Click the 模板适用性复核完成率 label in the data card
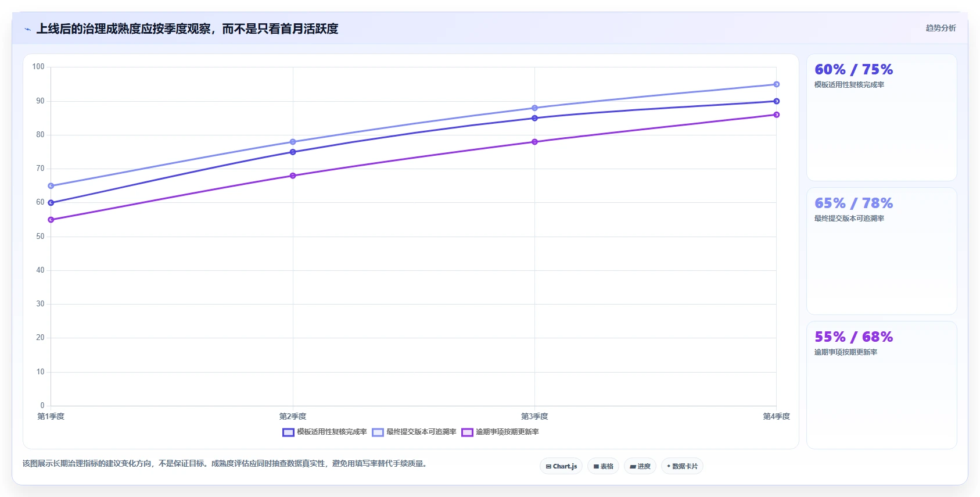The image size is (980, 497). point(849,85)
